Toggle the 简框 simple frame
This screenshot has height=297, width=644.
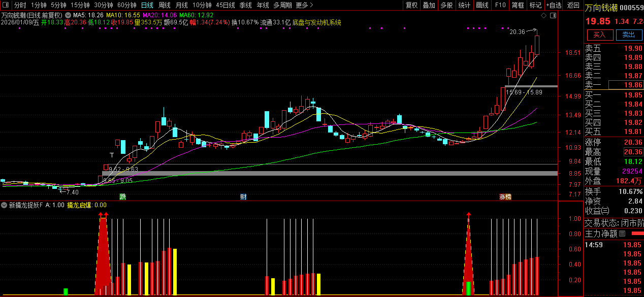(518, 5)
